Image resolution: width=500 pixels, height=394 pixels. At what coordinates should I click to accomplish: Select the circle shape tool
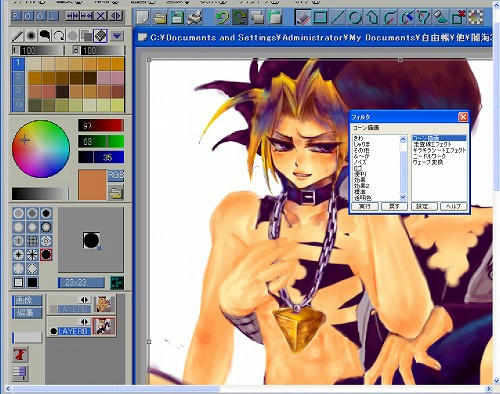point(355,17)
